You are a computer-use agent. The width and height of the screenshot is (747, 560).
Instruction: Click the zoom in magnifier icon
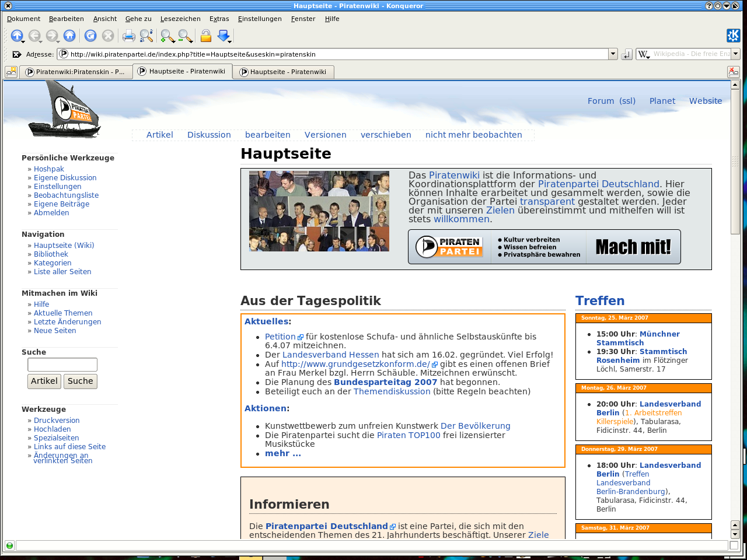point(167,36)
